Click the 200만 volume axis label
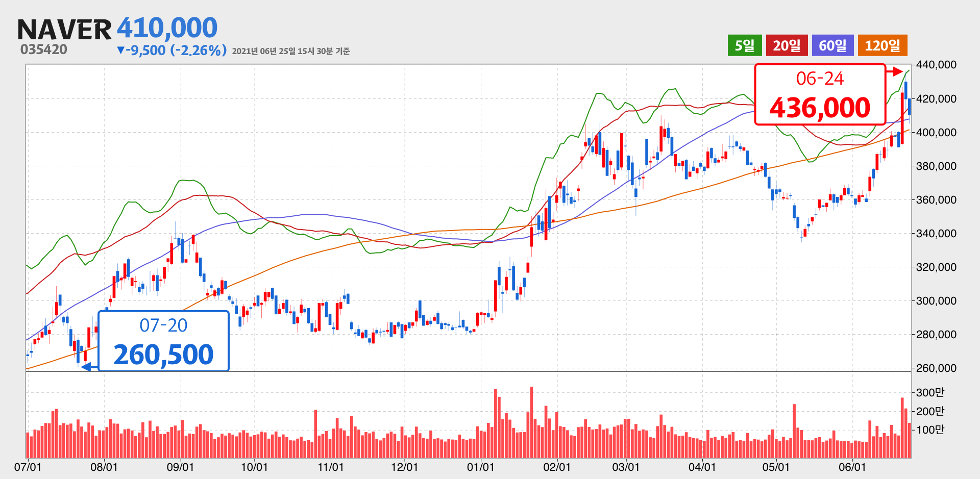980x479 pixels. tap(930, 411)
